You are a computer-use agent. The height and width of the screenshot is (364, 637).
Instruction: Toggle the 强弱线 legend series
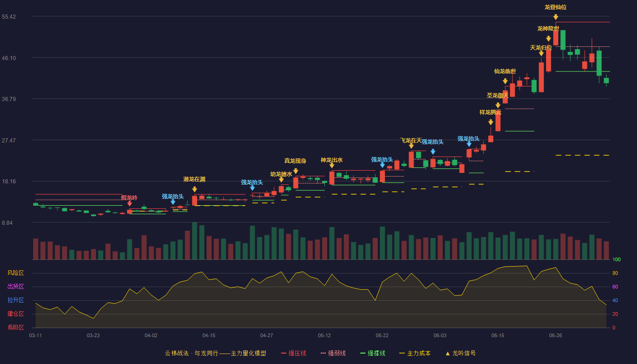coord(333,353)
